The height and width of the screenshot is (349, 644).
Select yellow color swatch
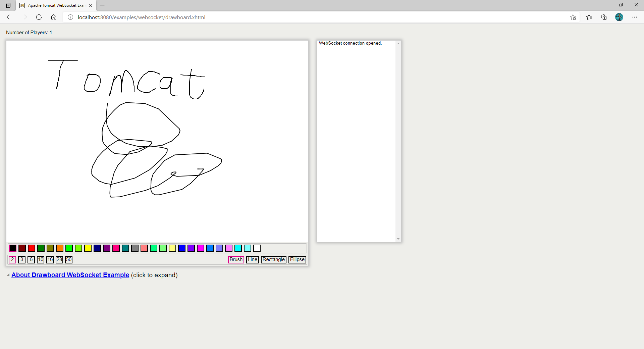(88, 248)
